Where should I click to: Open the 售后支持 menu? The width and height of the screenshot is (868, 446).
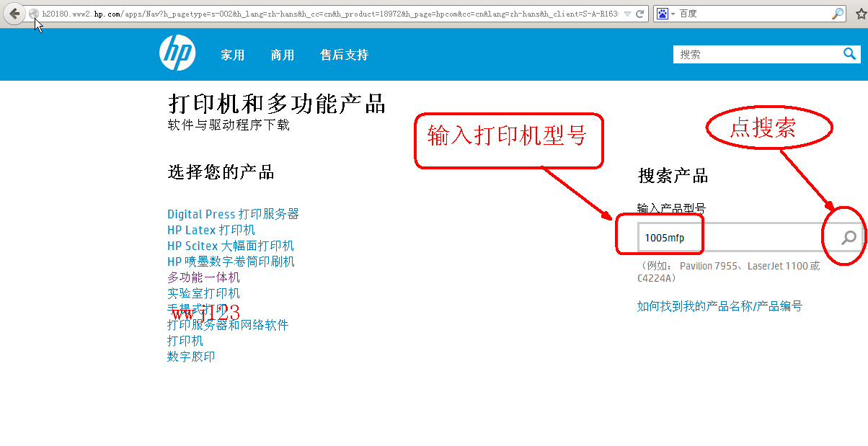click(345, 55)
